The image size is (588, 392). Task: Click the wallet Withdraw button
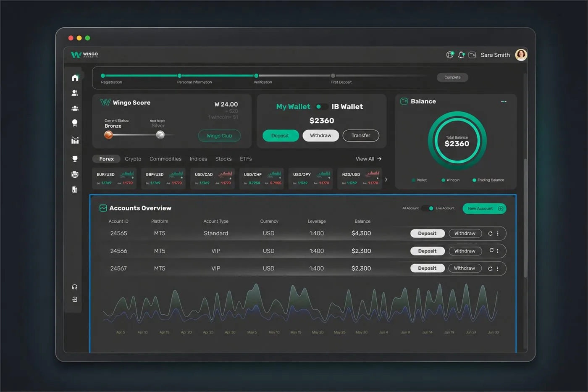click(x=320, y=136)
